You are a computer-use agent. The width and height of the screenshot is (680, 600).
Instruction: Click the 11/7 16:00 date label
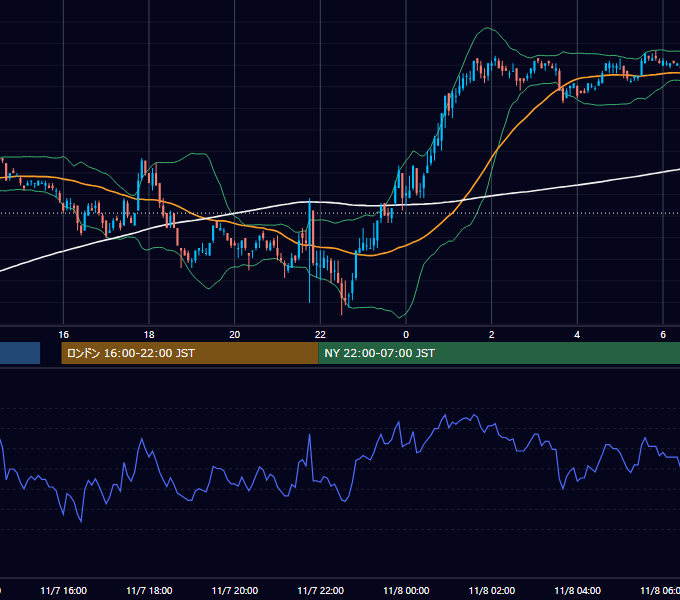[x=63, y=590]
